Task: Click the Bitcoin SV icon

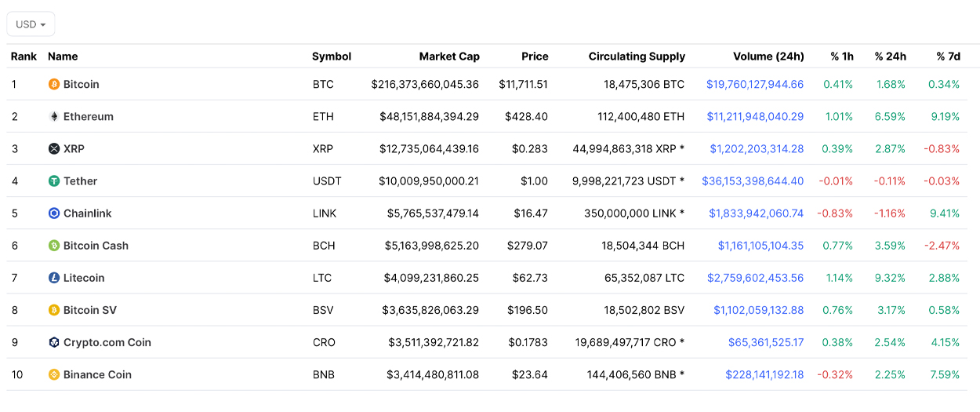Action: coord(54,310)
